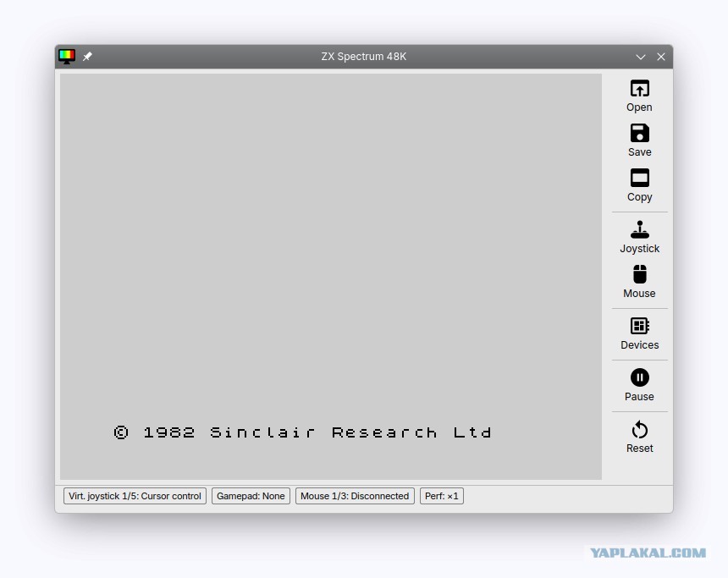Toggle the pin icon in title bar
Image resolution: width=728 pixels, height=578 pixels.
pos(87,57)
